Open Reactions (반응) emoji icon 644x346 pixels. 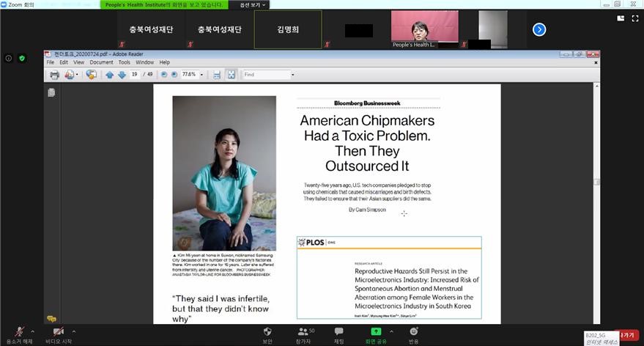414,335
